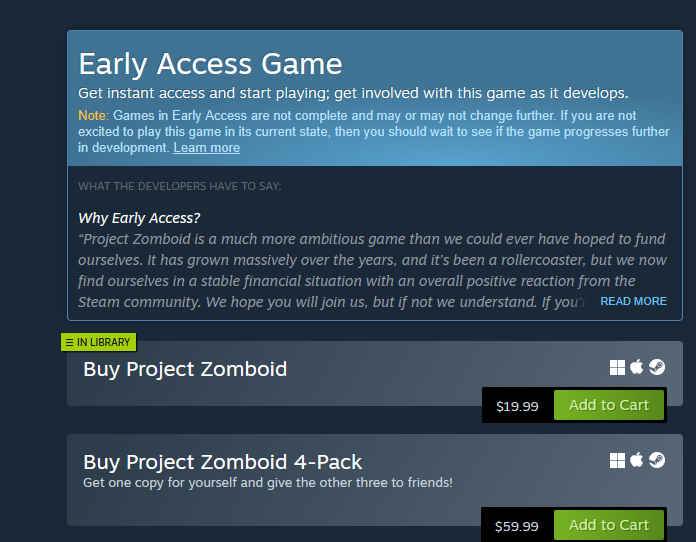The height and width of the screenshot is (542, 696).
Task: Click the Apple icon on 4-Pack row
Action: tap(637, 460)
